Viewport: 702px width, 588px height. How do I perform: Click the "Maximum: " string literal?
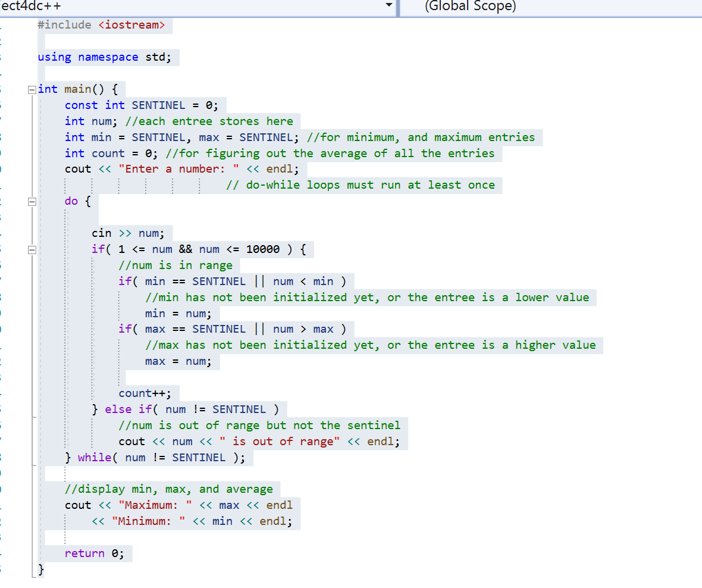point(155,506)
